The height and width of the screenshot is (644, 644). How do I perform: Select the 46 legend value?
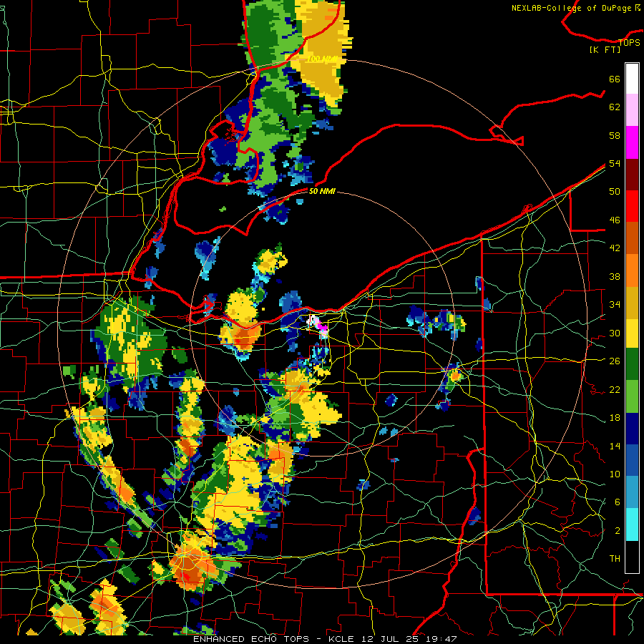pos(615,220)
